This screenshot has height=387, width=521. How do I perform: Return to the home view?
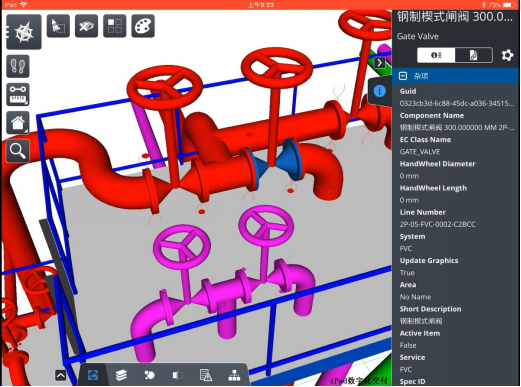point(18,123)
